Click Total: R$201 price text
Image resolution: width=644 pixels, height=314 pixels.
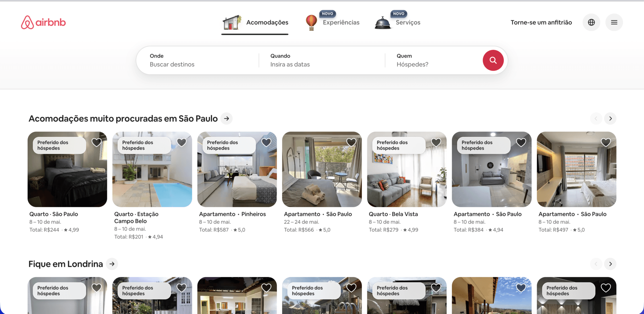(129, 237)
